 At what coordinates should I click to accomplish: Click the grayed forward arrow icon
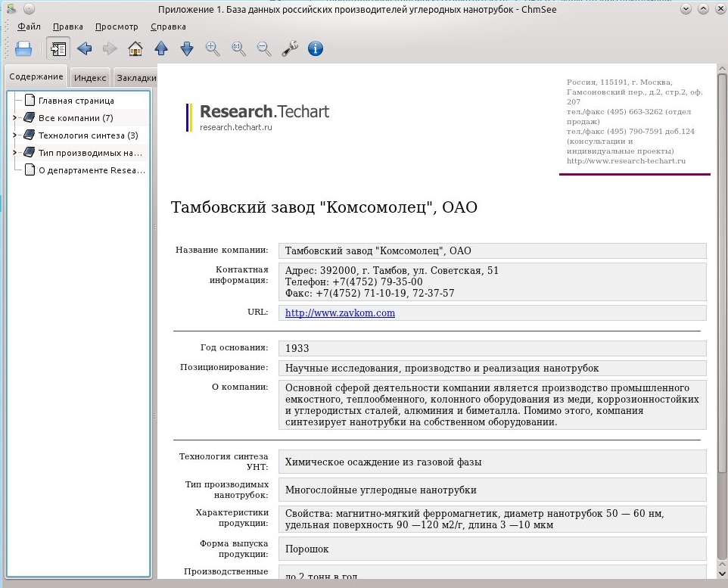(110, 48)
